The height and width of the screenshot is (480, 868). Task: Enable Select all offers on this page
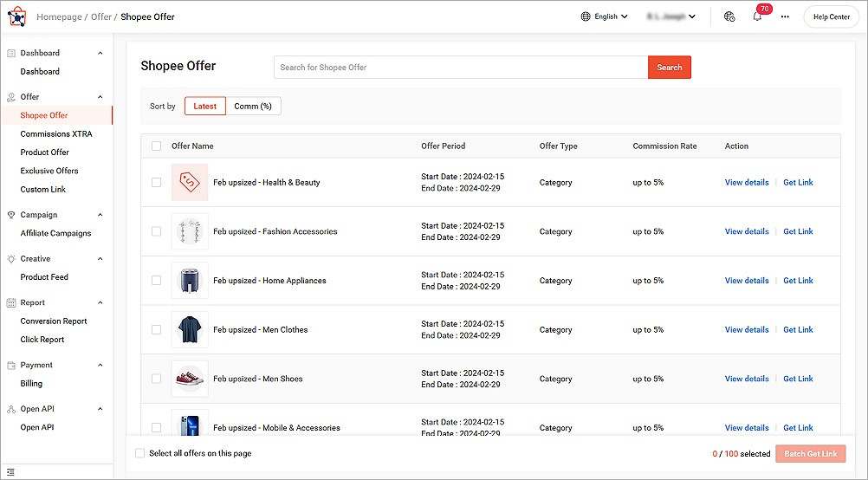[x=140, y=453]
